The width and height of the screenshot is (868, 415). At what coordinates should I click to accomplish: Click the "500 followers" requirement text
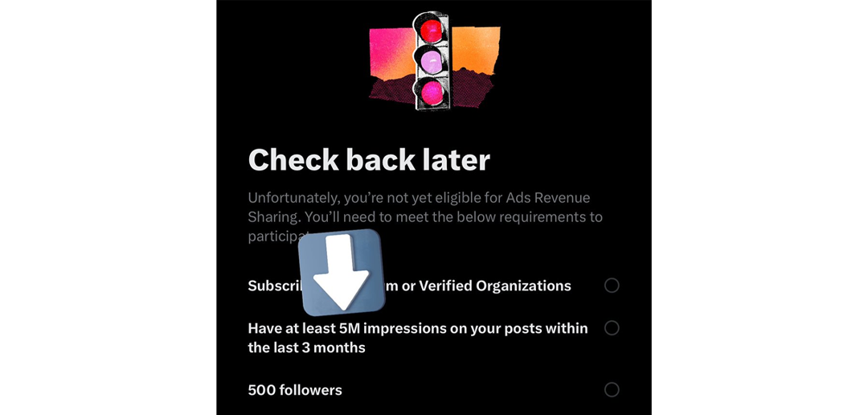(x=295, y=390)
